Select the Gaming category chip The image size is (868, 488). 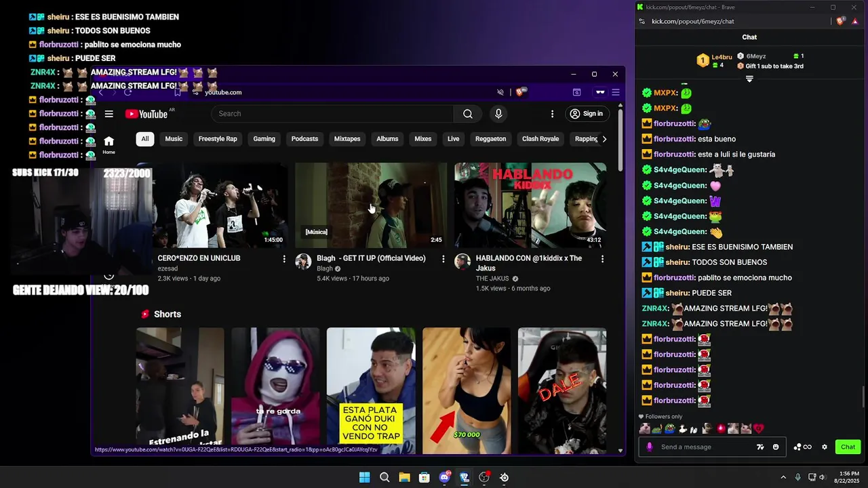(x=264, y=139)
